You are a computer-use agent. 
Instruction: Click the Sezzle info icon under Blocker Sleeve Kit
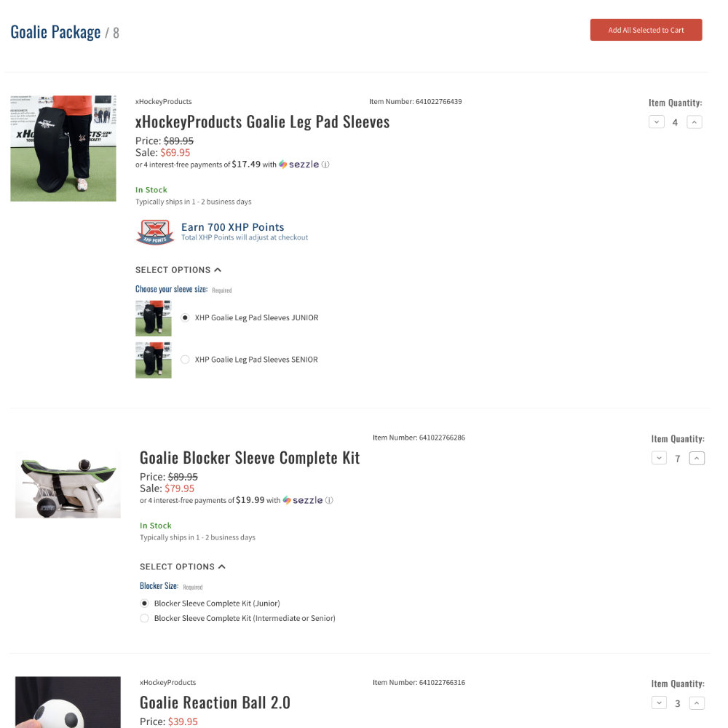329,500
